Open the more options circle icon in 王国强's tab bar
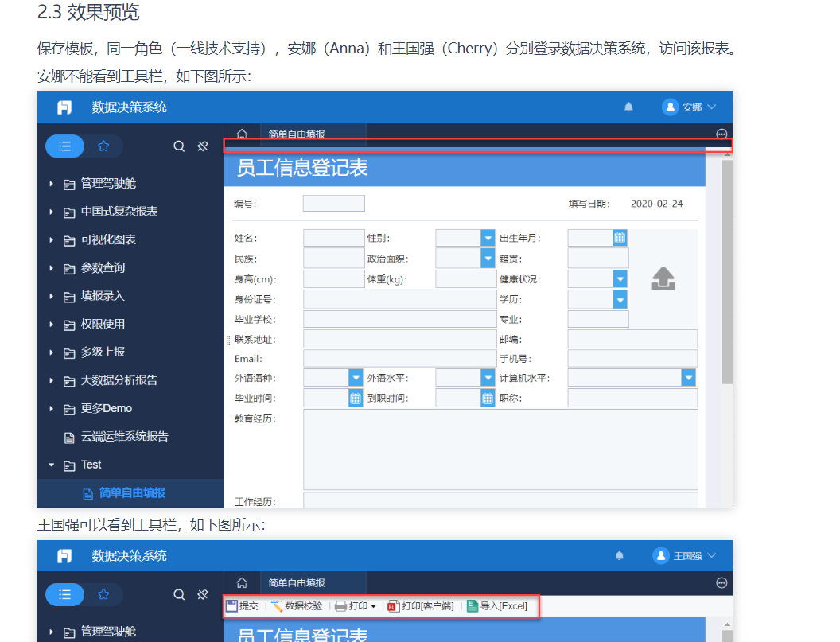Viewport: 840px width, 642px height. [721, 582]
